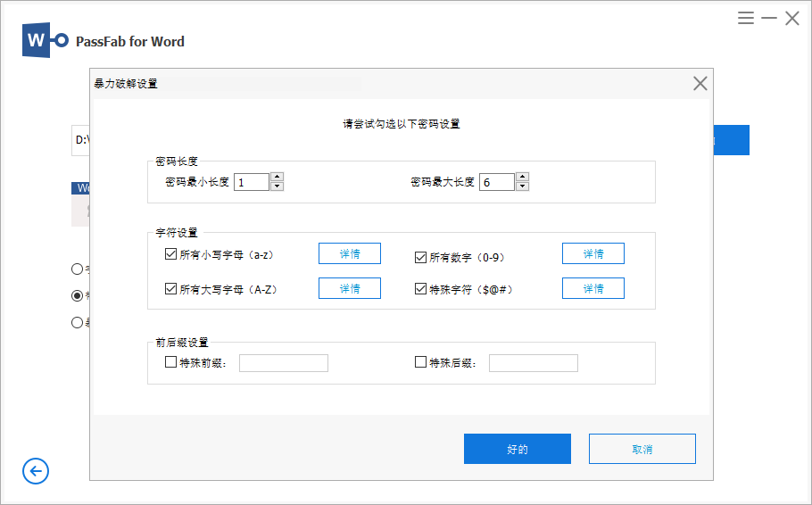Close the 暴力破解设置 dialog
The width and height of the screenshot is (812, 505).
700,83
